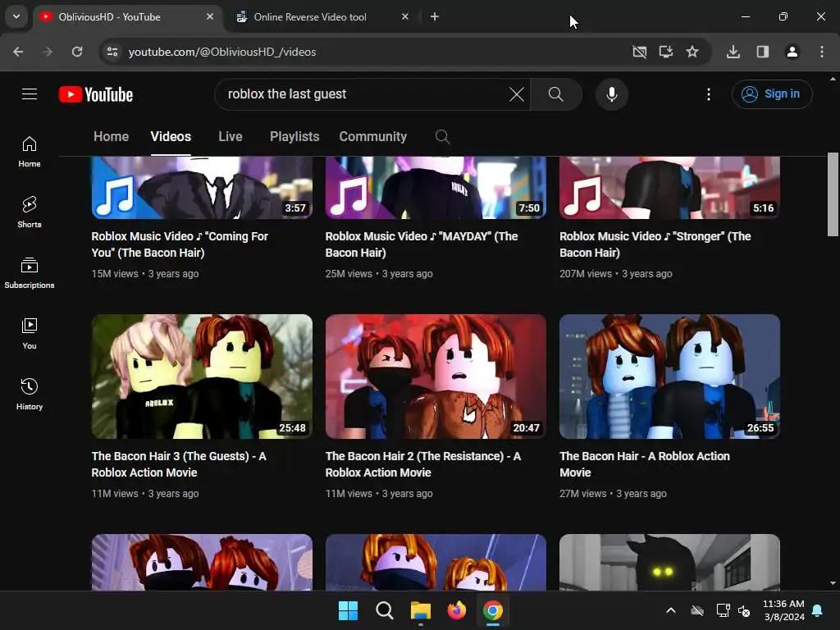Click the magnifier search button
The width and height of the screenshot is (840, 630).
click(x=556, y=94)
